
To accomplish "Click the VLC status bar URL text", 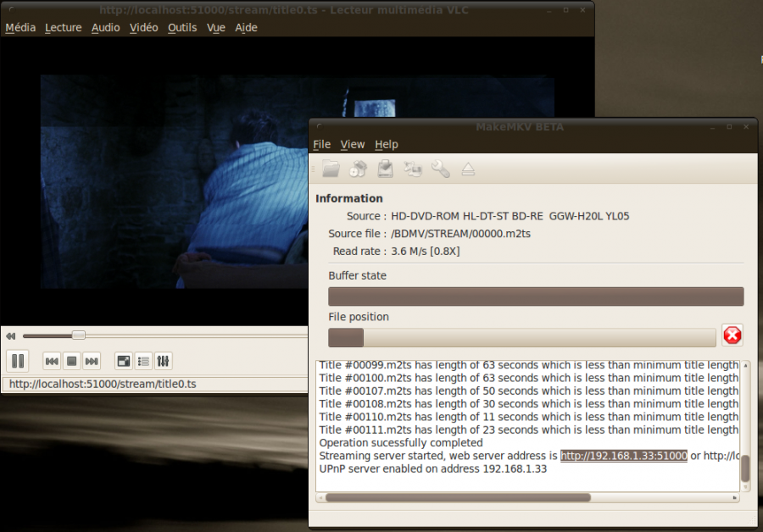I will (x=103, y=384).
